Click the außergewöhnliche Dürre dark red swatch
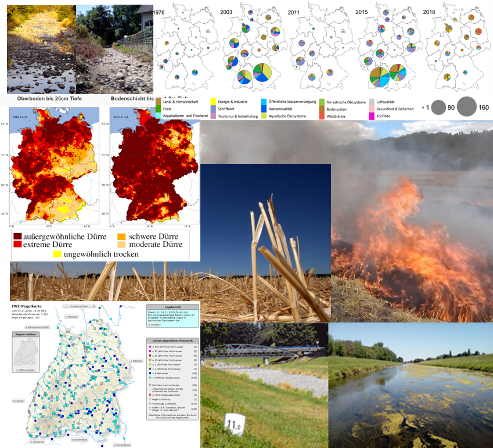493x448 pixels. click(17, 236)
